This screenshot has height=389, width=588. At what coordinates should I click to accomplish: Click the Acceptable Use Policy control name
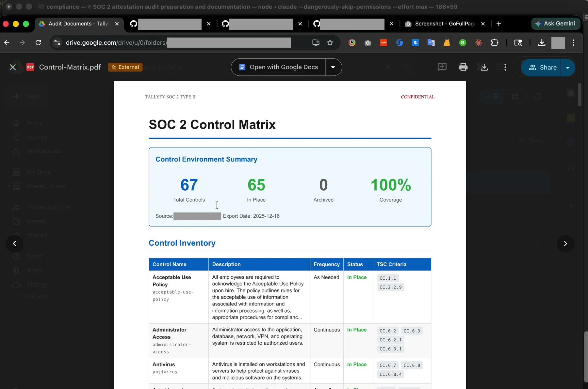click(172, 281)
